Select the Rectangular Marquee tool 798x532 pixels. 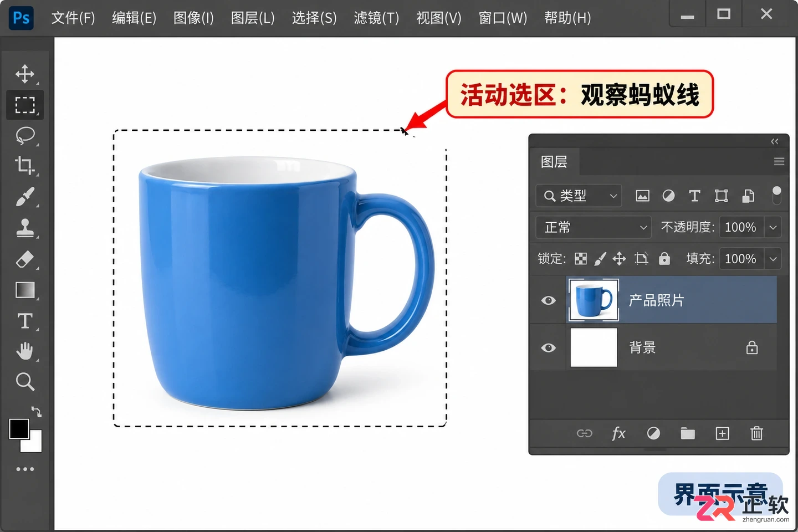pos(25,105)
